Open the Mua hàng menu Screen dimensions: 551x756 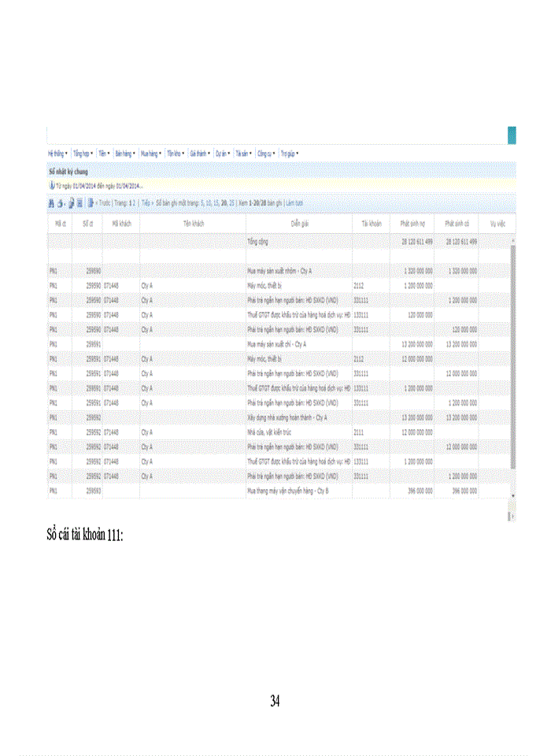150,154
